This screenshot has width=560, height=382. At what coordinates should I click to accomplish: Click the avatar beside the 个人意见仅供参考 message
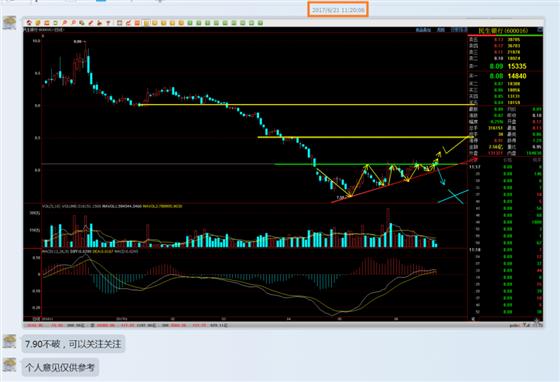click(x=10, y=366)
